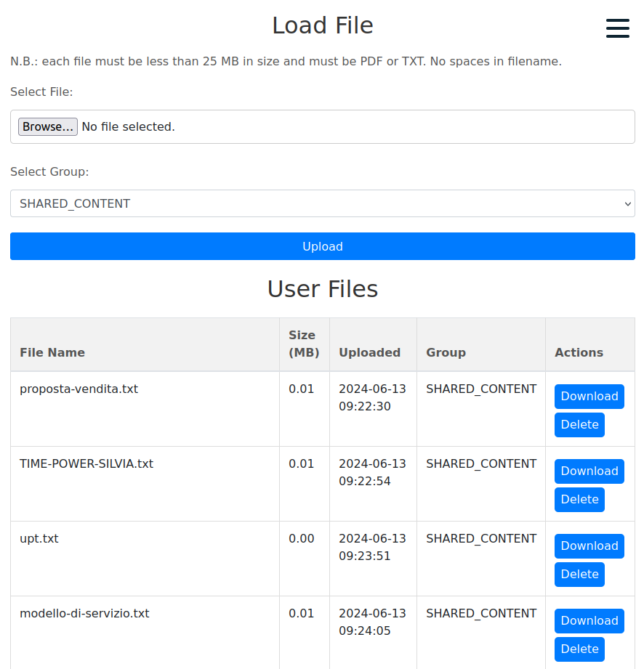Viewport: 644px width, 669px height.
Task: Click the 0.00 size value for upt.txt
Action: pyautogui.click(x=302, y=539)
